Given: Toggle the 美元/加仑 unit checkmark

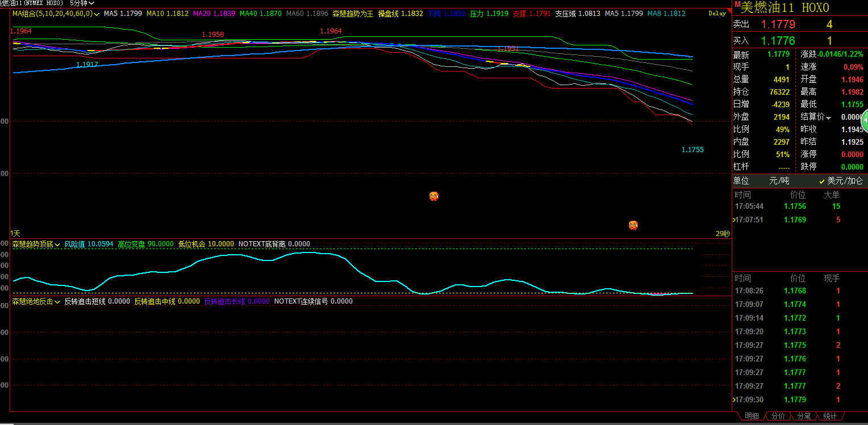Looking at the screenshot, I should coord(822,181).
